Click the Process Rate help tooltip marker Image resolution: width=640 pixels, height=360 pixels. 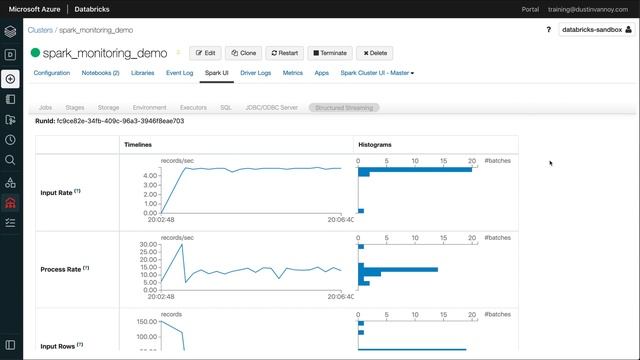coord(86,268)
